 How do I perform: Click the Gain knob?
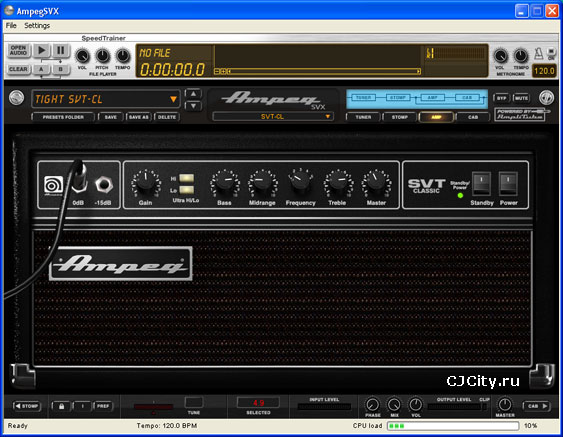[x=145, y=181]
